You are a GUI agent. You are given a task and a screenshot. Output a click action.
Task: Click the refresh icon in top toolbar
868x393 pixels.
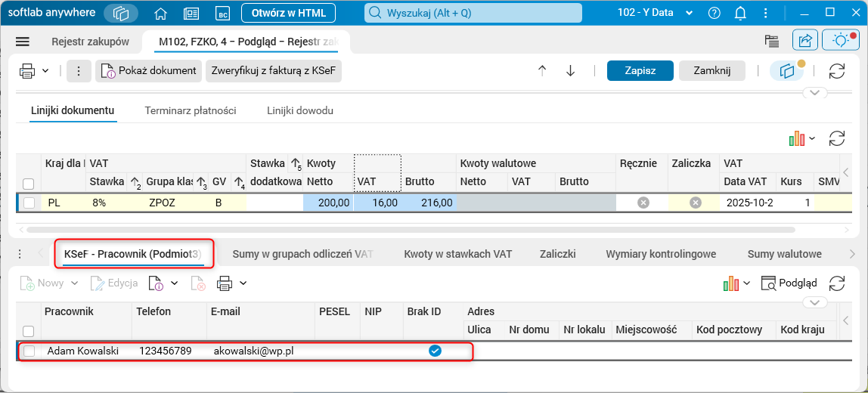(x=837, y=70)
